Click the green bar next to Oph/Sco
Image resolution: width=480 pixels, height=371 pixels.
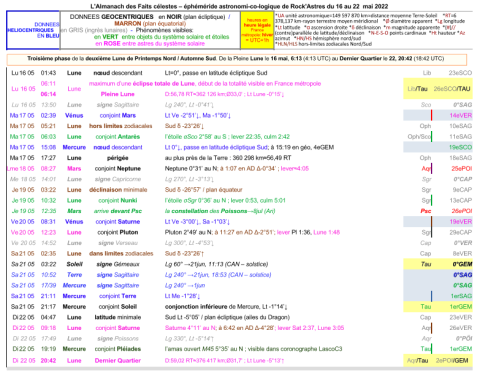(x=431, y=136)
